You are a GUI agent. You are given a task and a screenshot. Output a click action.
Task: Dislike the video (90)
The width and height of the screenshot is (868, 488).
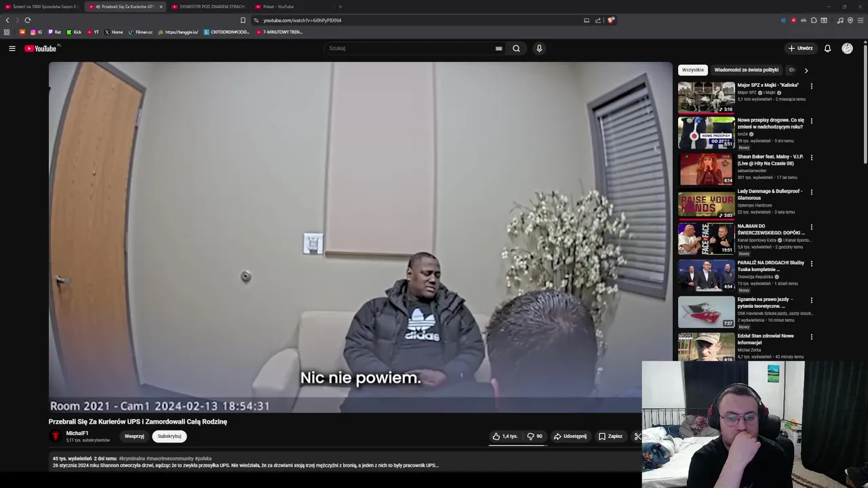(535, 436)
